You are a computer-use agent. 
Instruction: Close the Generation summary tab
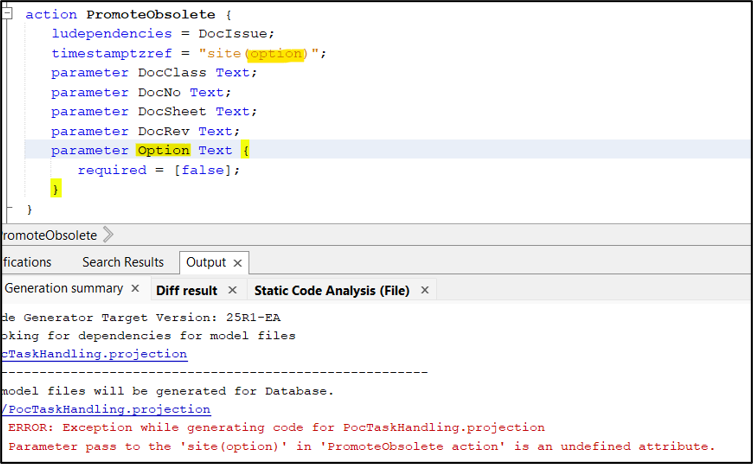pyautogui.click(x=136, y=289)
